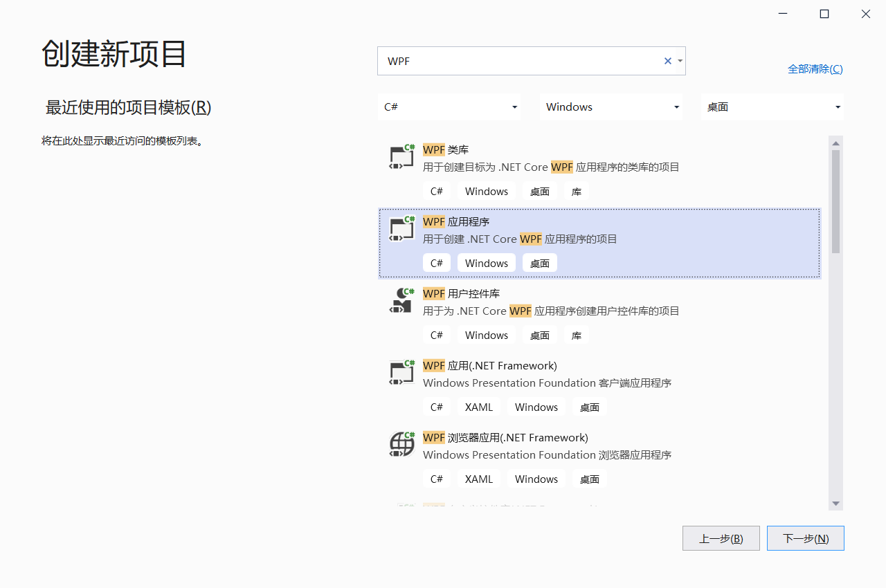Open the Windows platform filter dropdown
886x588 pixels.
tap(611, 107)
